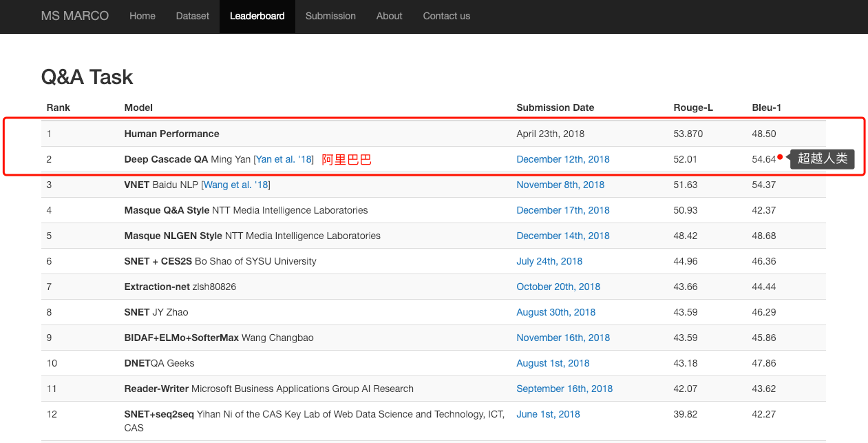Screen dimensions: 868x443
Task: Open the Home nav item
Action: tap(142, 16)
